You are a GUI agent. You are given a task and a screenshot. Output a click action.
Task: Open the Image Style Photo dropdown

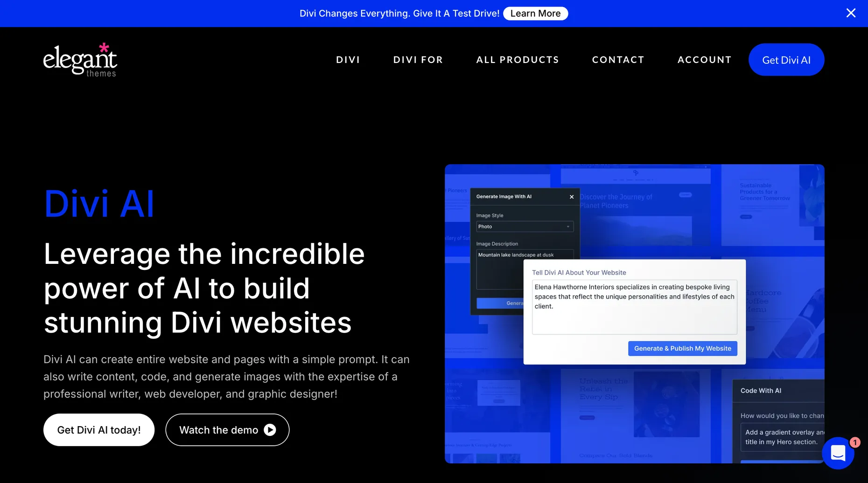525,227
